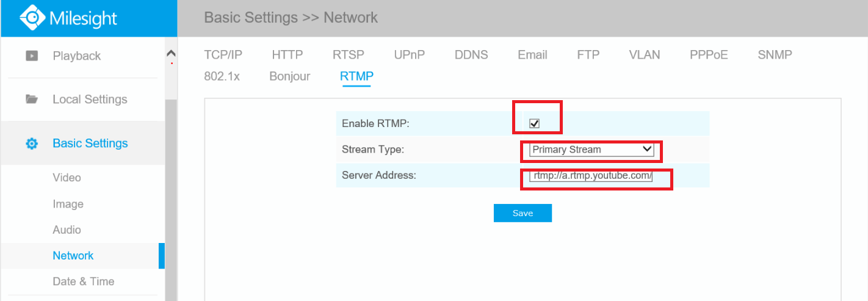Click the Milesight logo icon
The image size is (868, 301).
[32, 18]
